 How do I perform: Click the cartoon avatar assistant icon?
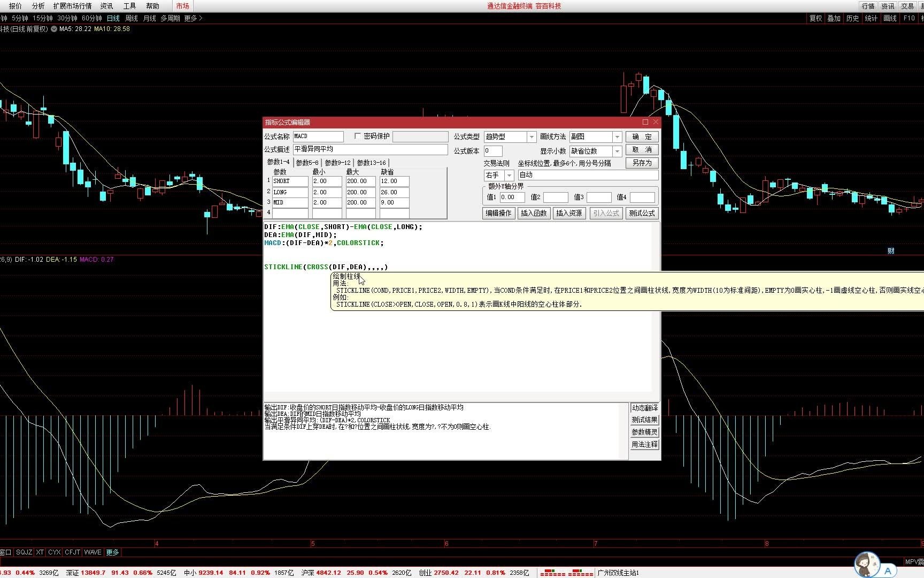click(x=866, y=565)
